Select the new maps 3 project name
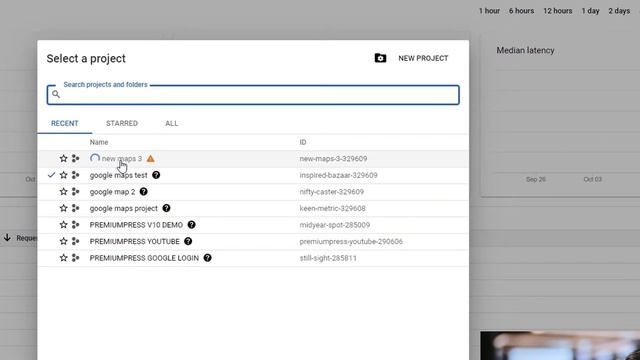This screenshot has width=640, height=360. (122, 159)
